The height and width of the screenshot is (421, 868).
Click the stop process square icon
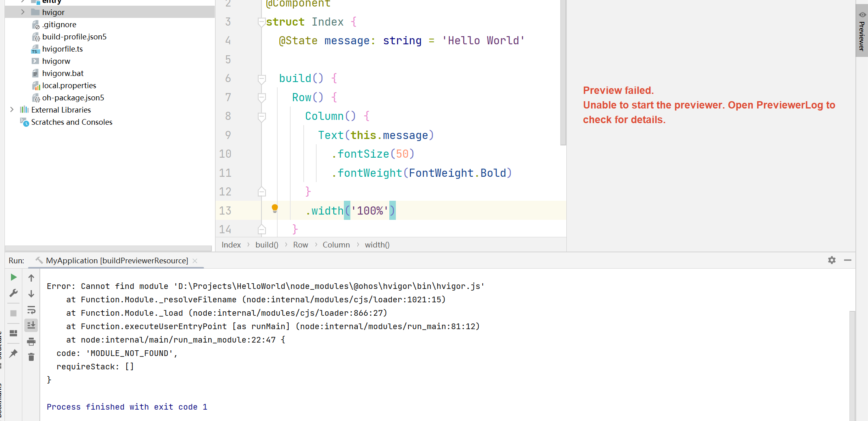click(13, 313)
